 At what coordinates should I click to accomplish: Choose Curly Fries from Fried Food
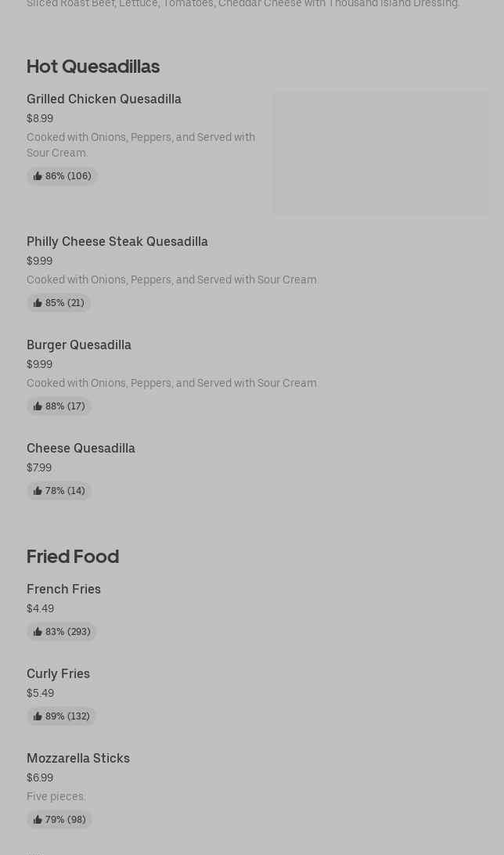click(58, 674)
